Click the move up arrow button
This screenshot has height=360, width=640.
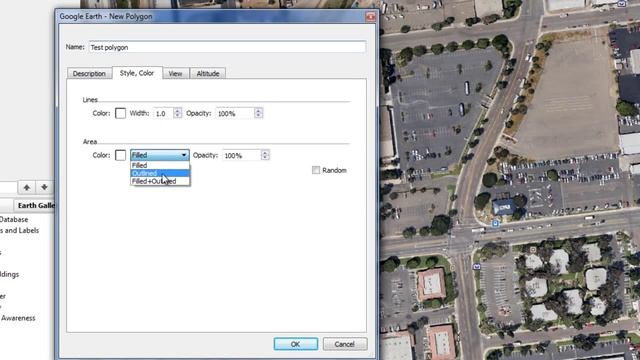(27, 187)
